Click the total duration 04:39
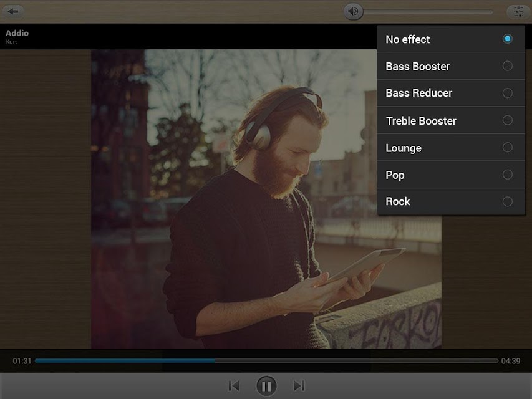Image resolution: width=532 pixels, height=399 pixels. 511,361
